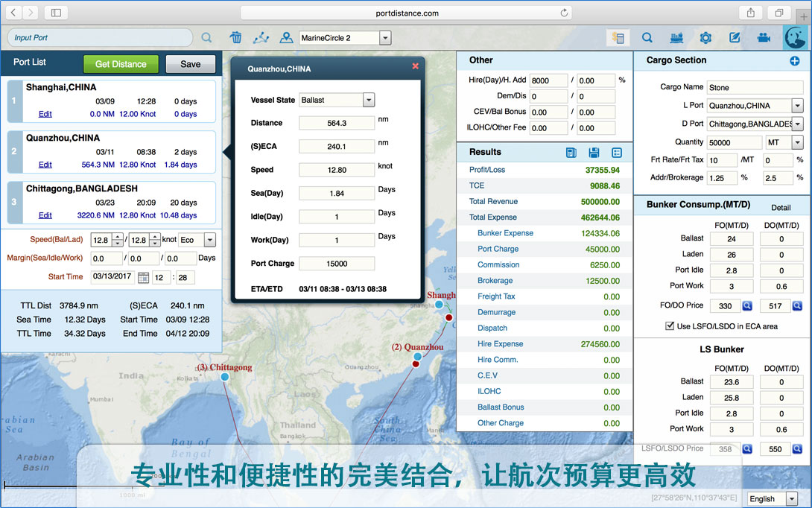Close the Quanzhou,CHINA popup
812x508 pixels.
click(415, 66)
